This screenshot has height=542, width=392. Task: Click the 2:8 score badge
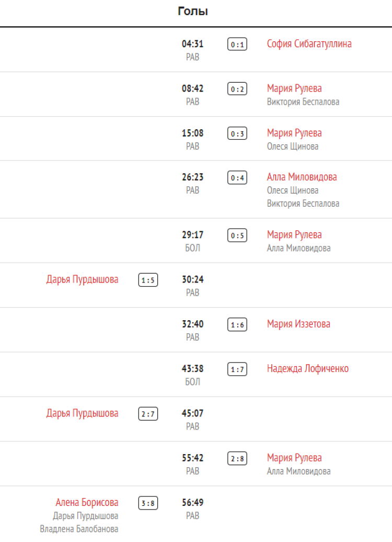(x=237, y=459)
